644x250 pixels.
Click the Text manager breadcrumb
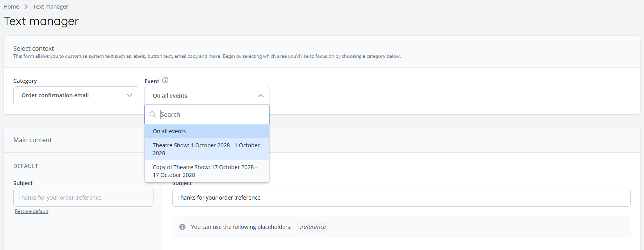pos(50,7)
